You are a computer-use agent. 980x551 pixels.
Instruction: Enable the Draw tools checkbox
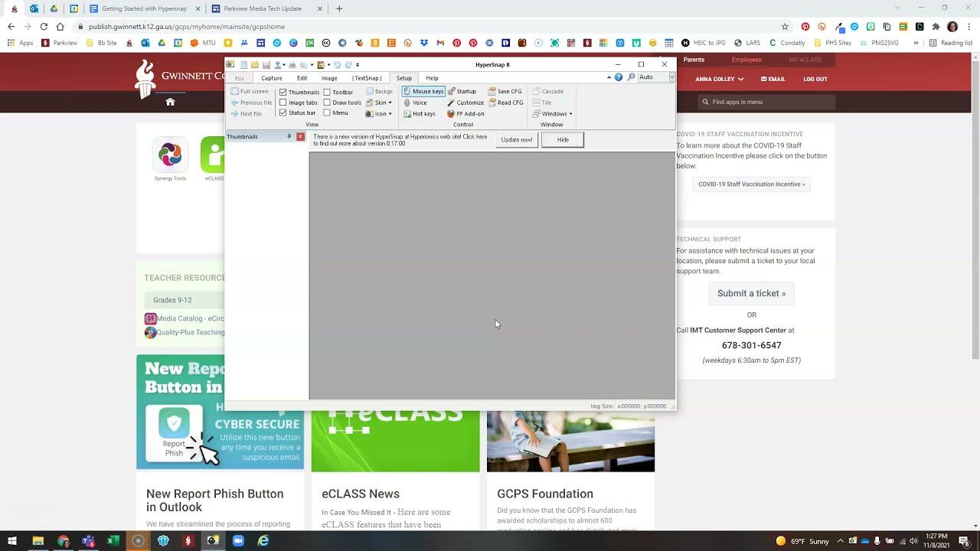coord(327,103)
